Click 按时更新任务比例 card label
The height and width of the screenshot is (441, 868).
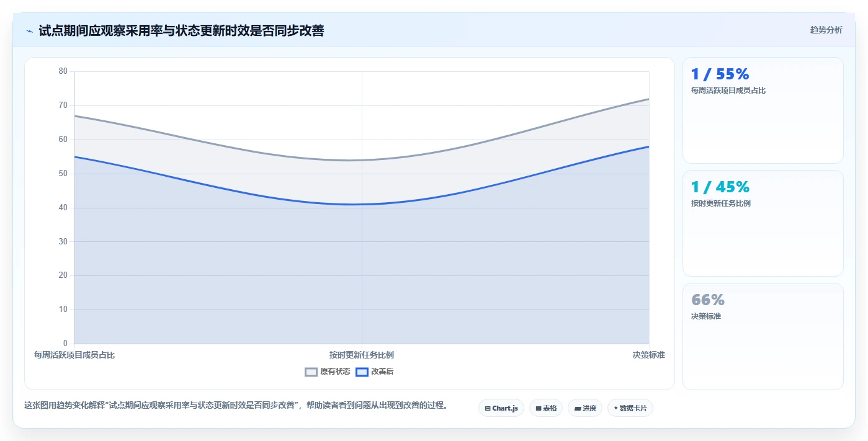tap(721, 203)
